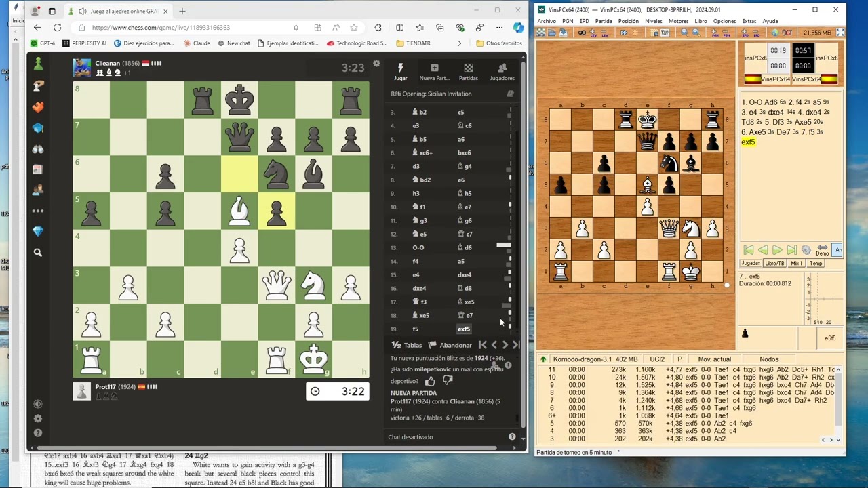868x488 pixels.
Task: Click the Tablas draw offer button
Action: [x=407, y=345]
